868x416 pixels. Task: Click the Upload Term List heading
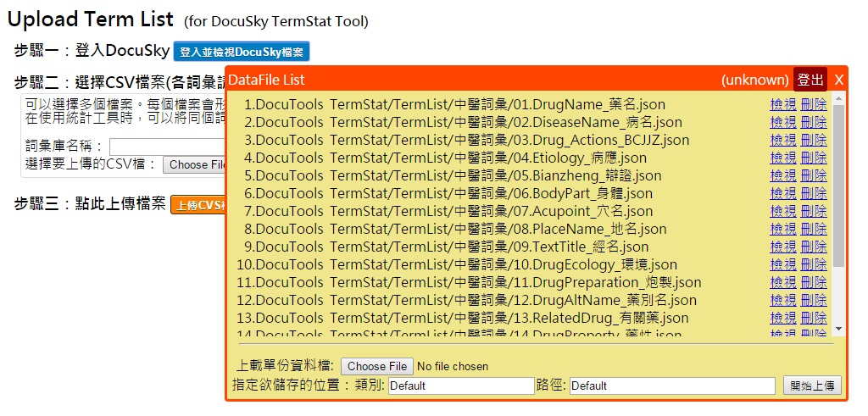(90, 20)
